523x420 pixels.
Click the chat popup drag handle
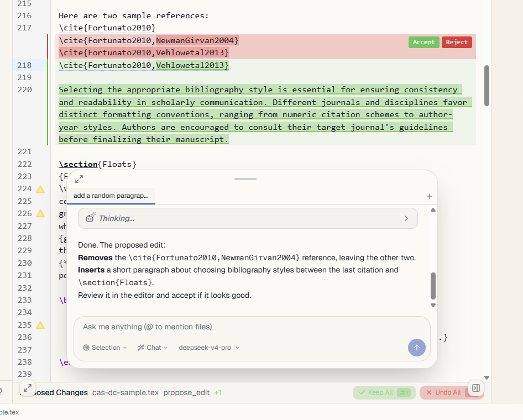coord(245,179)
